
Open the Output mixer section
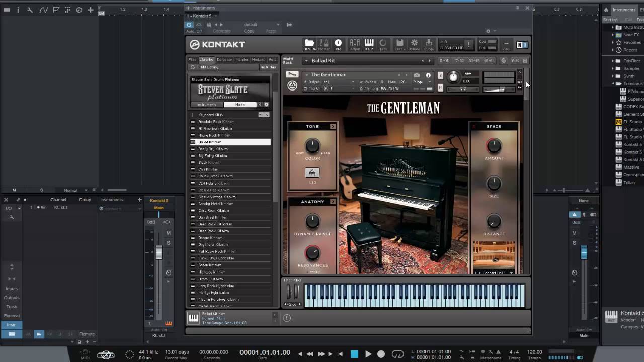pos(355,45)
